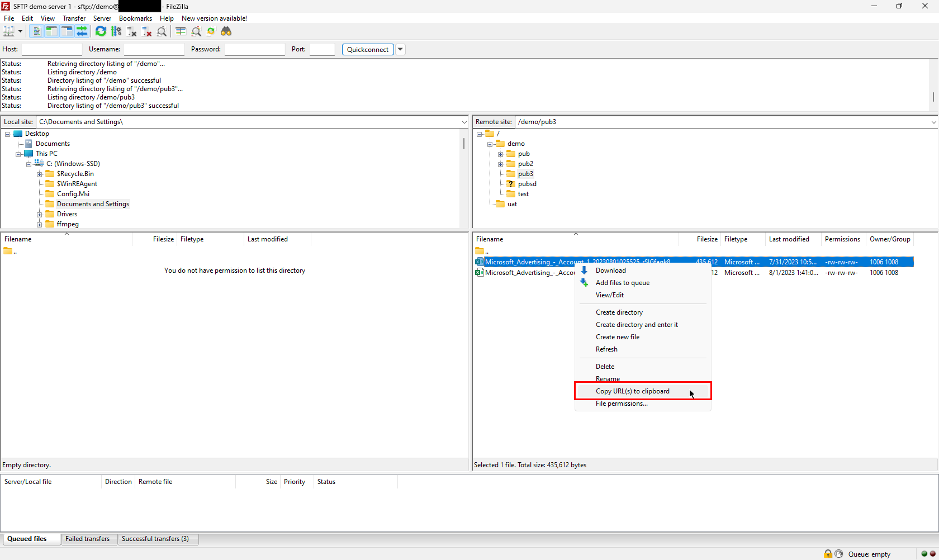The height and width of the screenshot is (560, 939).
Task: Toggle message log display
Action: tap(36, 31)
